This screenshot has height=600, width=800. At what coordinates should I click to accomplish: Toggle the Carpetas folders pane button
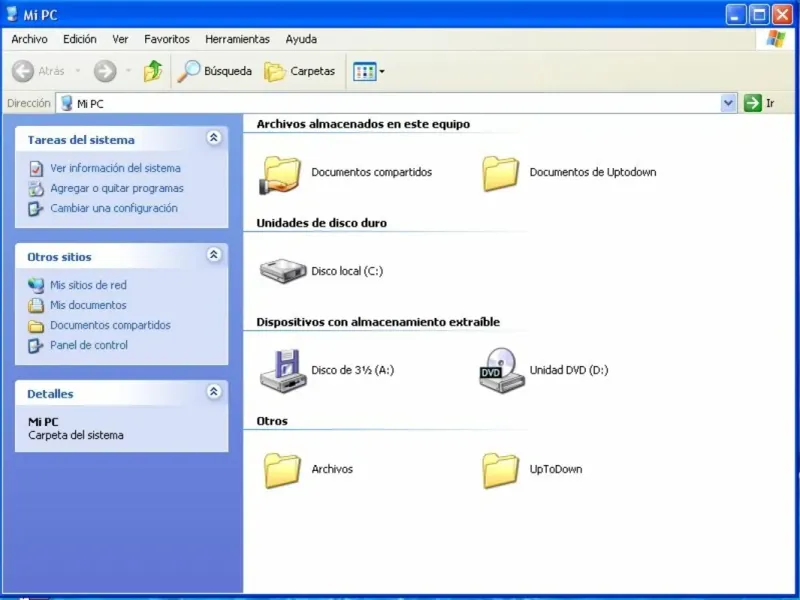299,71
